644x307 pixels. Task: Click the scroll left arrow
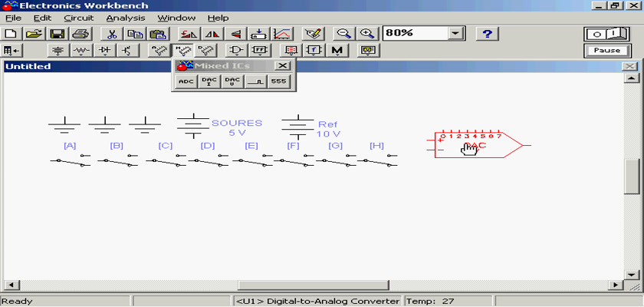tap(11, 285)
